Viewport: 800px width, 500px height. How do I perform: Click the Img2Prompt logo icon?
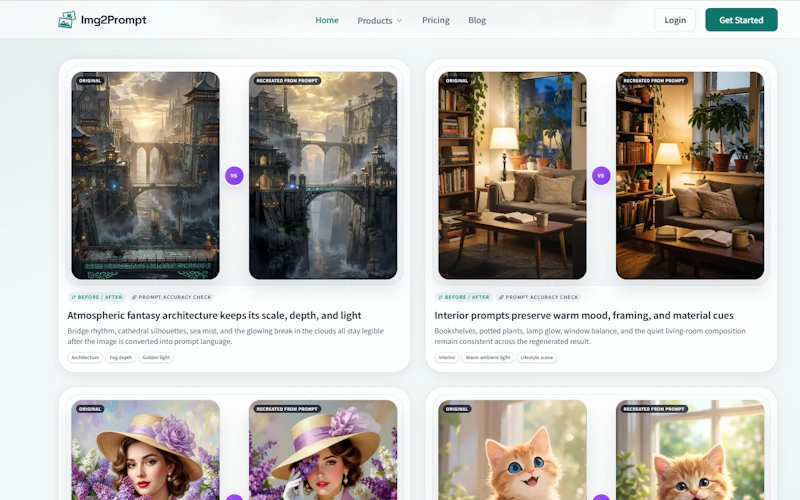tap(67, 20)
